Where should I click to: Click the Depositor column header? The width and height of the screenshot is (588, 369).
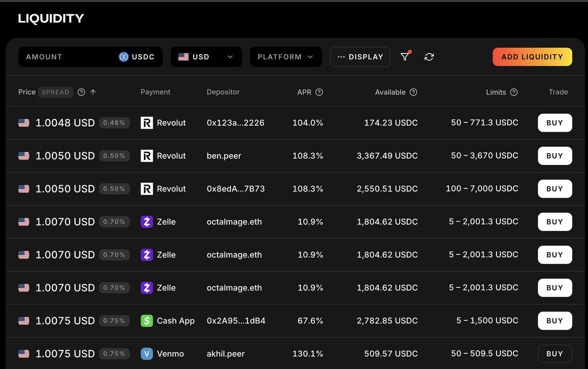pyautogui.click(x=223, y=92)
